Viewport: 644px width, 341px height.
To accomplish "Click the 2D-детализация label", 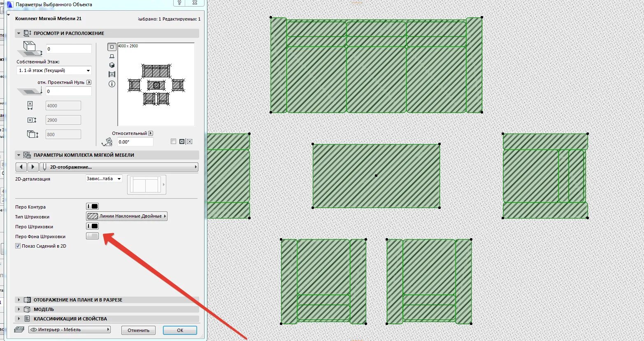I will pyautogui.click(x=33, y=179).
